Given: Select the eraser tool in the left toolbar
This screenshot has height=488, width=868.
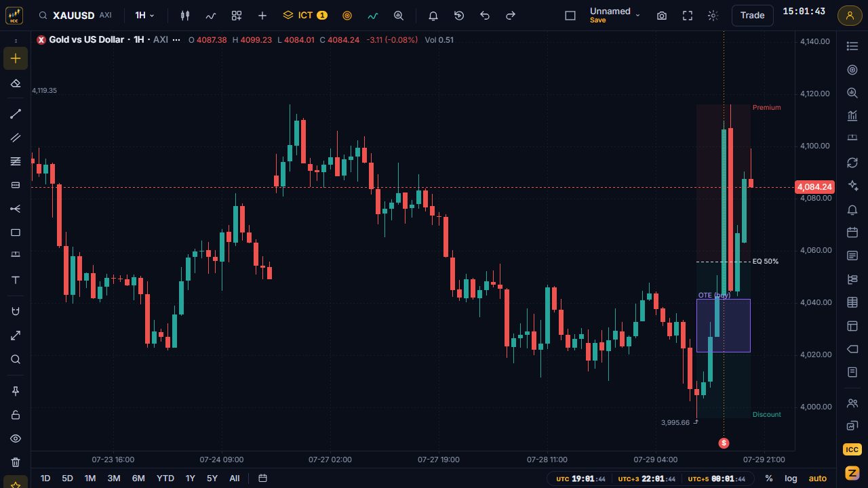Looking at the screenshot, I should [x=16, y=83].
